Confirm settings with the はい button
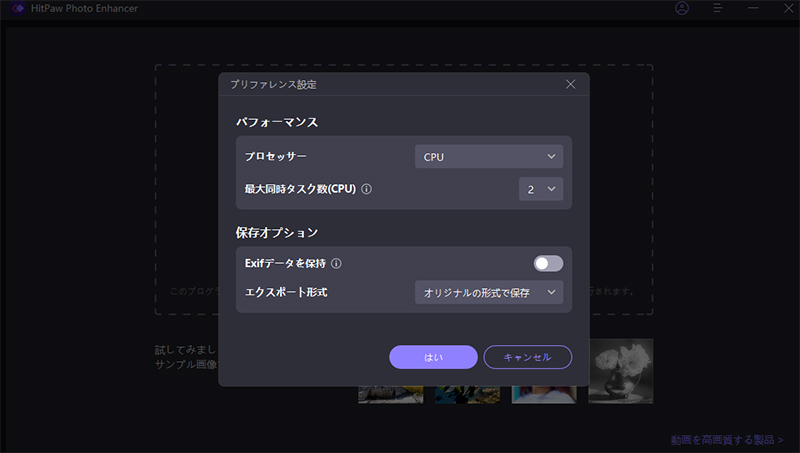The image size is (800, 453). (433, 357)
